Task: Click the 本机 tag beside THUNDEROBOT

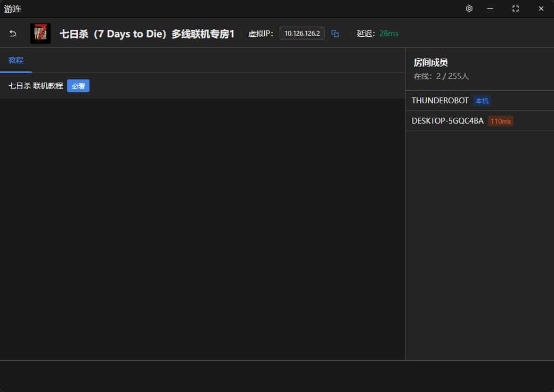Action: click(482, 101)
